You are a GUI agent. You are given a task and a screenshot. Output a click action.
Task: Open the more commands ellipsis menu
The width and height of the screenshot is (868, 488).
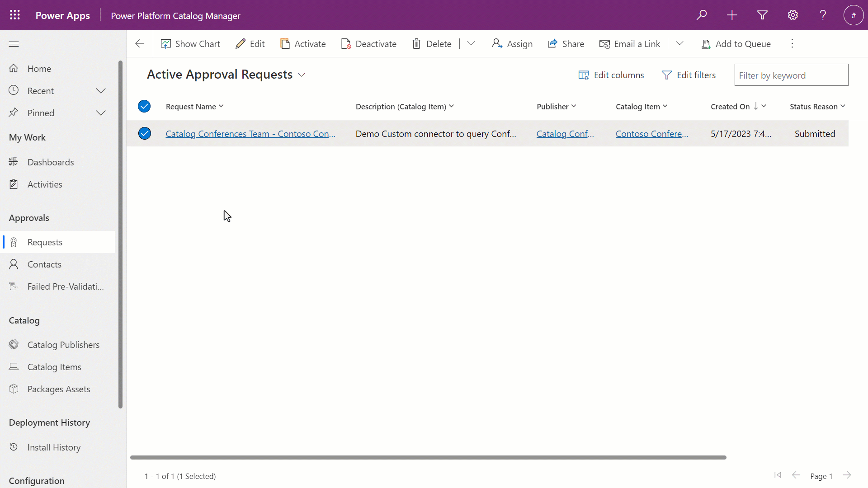pyautogui.click(x=792, y=43)
